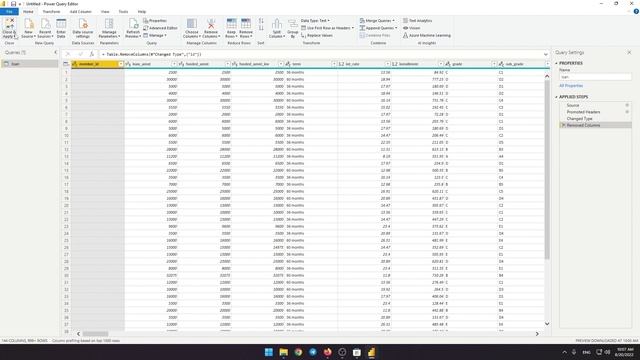
Task: Click inside the formula bar
Action: point(321,54)
